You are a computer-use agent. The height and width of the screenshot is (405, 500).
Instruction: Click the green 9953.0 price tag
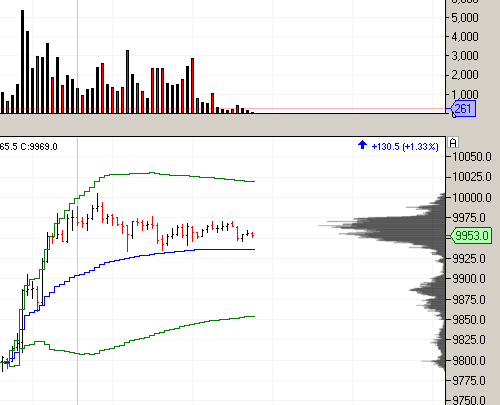tap(471, 236)
